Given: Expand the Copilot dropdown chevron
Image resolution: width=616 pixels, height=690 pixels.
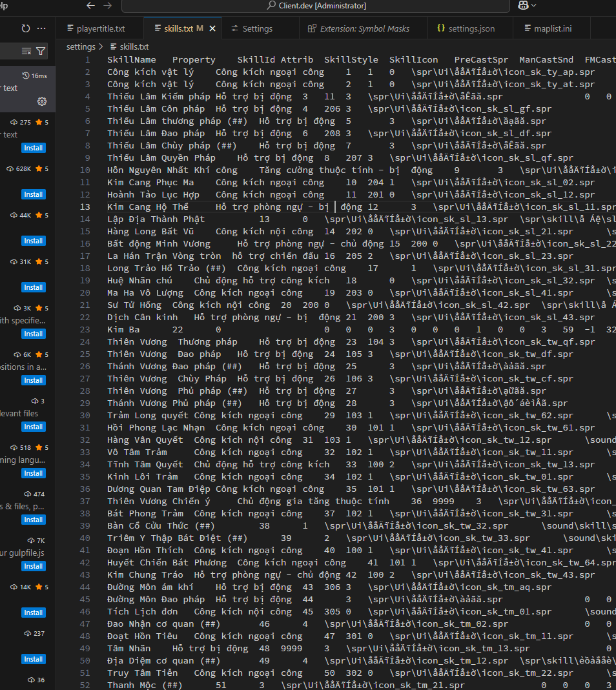Looking at the screenshot, I should pyautogui.click(x=534, y=5).
